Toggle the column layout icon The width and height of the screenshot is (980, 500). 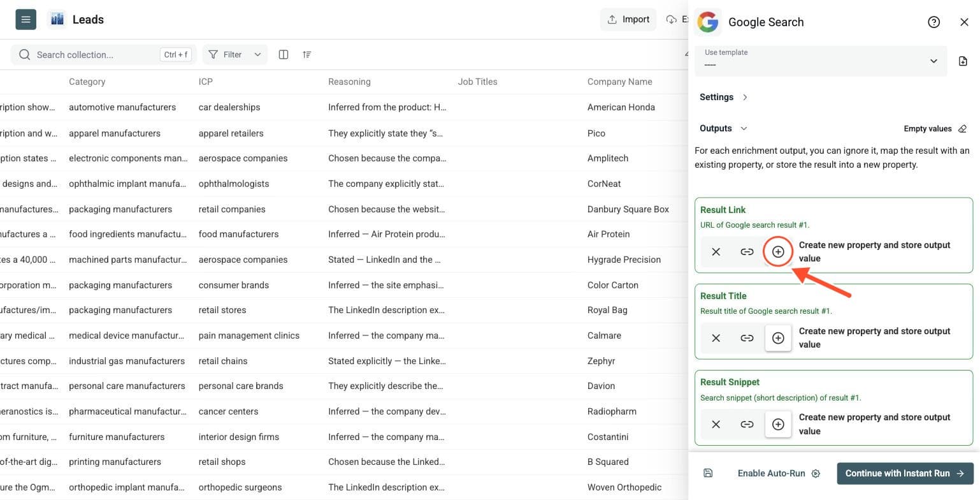pos(284,55)
